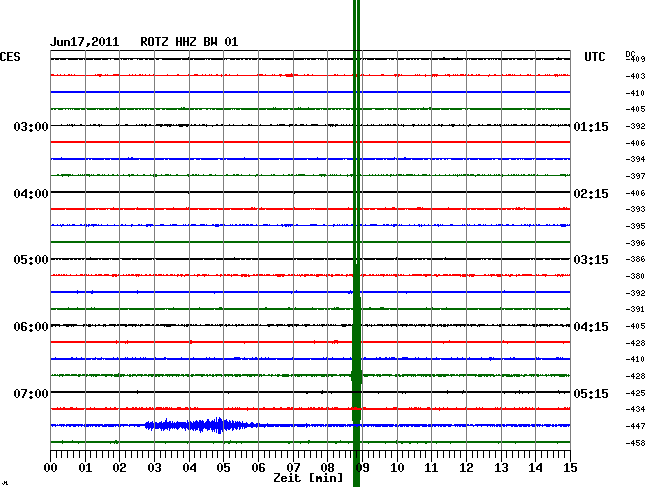The image size is (650, 494).
Task: Select minute tick label 04
Action: tap(189, 468)
